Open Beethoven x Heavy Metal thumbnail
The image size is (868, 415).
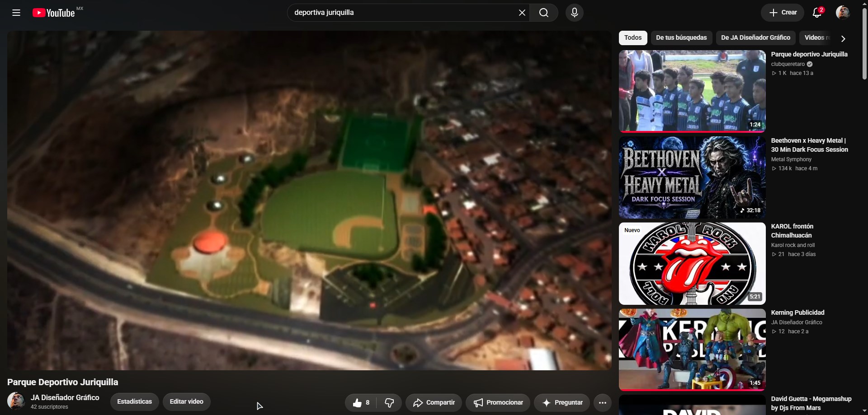coord(692,177)
